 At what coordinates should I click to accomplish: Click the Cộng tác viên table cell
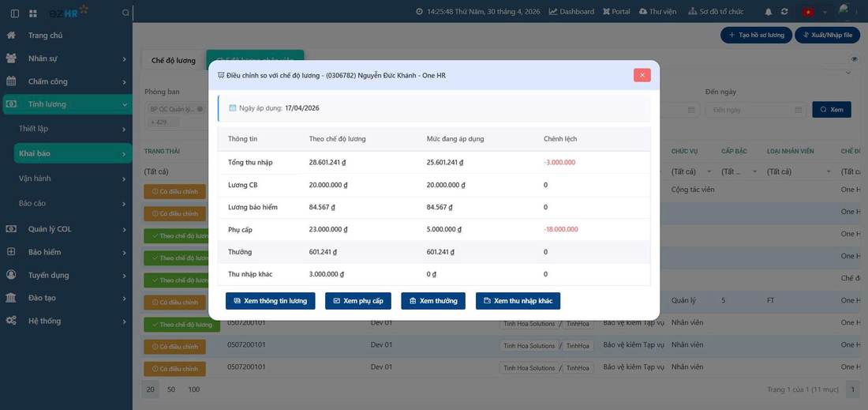point(693,190)
